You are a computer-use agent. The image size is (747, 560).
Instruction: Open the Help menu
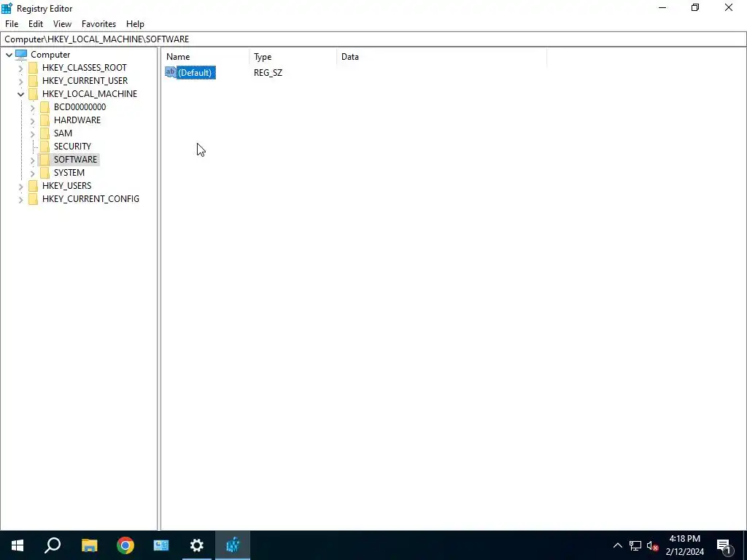click(135, 24)
